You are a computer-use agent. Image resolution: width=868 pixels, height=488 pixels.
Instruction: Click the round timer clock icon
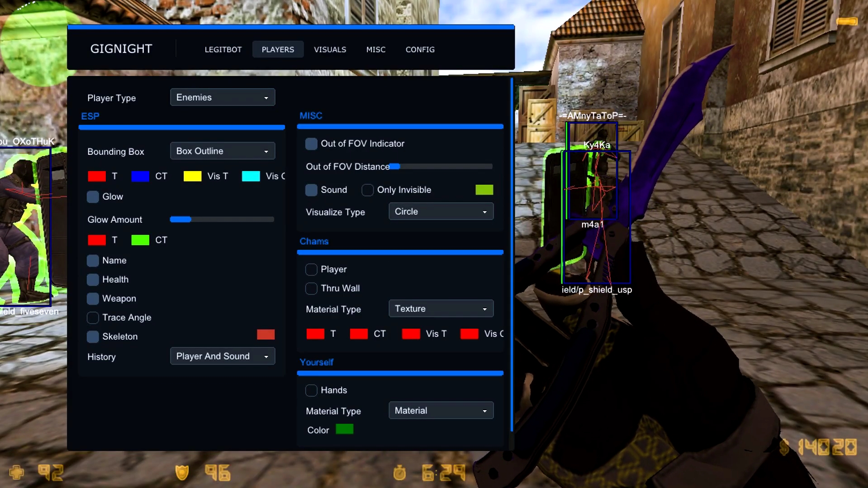click(x=400, y=473)
